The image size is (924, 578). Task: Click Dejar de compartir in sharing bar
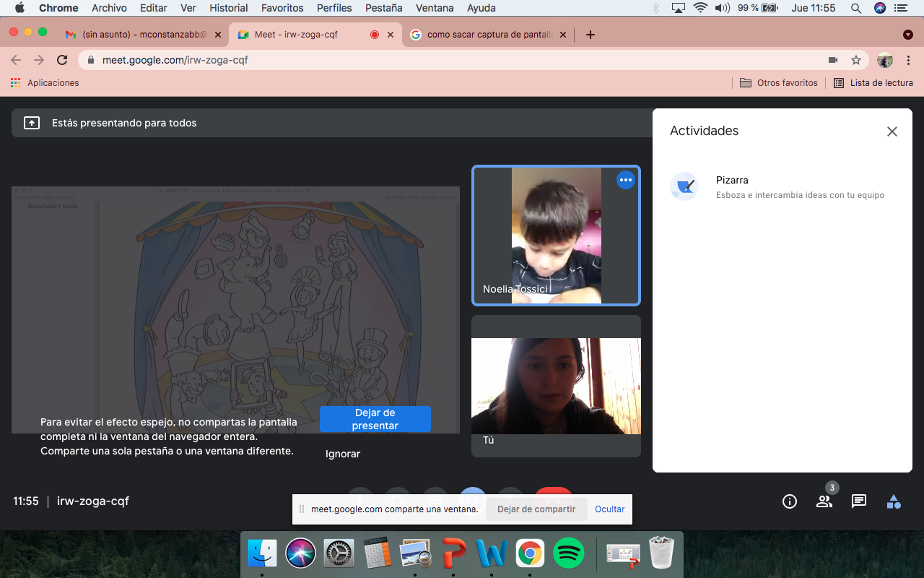pos(536,509)
